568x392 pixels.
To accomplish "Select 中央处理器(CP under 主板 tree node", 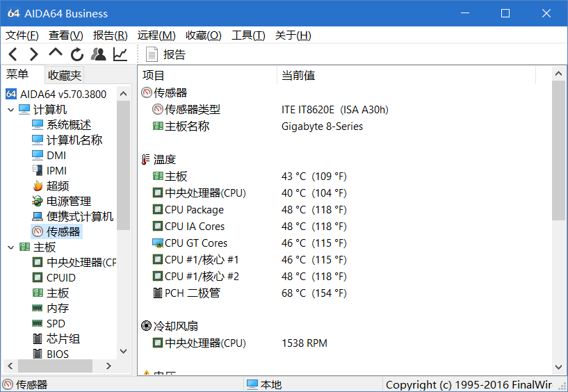I will pyautogui.click(x=81, y=262).
